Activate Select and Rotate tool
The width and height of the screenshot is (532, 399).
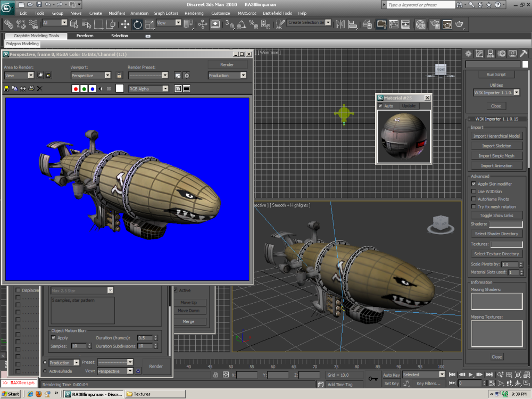[x=137, y=24]
